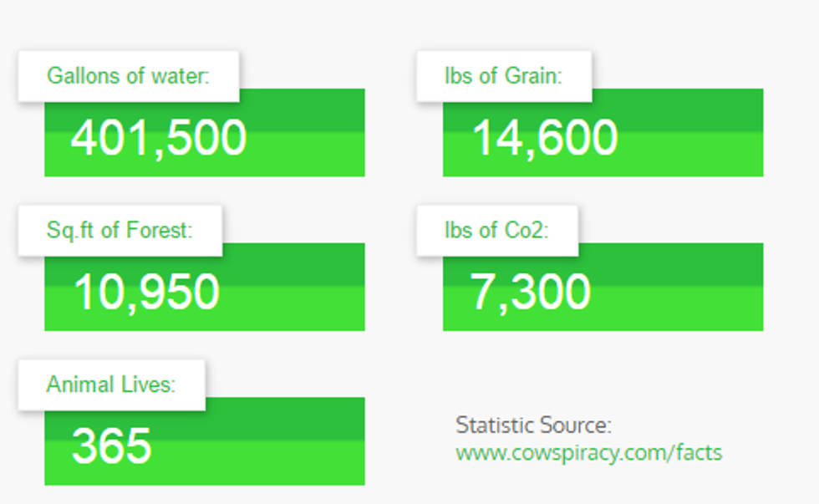Screen dimensions: 819x504
Task: Select the 401,500 gallons value
Action: 159,138
